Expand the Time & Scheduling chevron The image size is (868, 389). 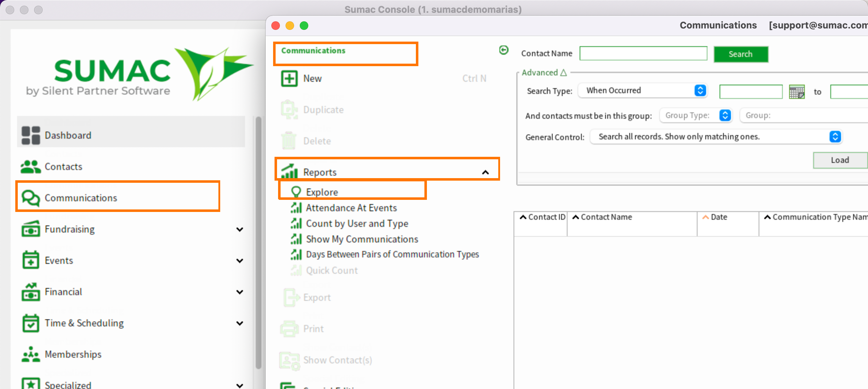click(240, 323)
